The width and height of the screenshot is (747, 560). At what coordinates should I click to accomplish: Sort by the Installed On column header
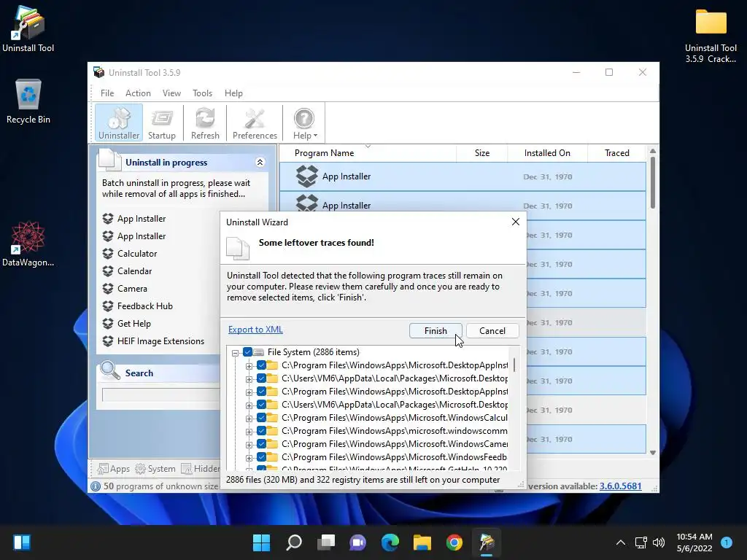coord(547,153)
